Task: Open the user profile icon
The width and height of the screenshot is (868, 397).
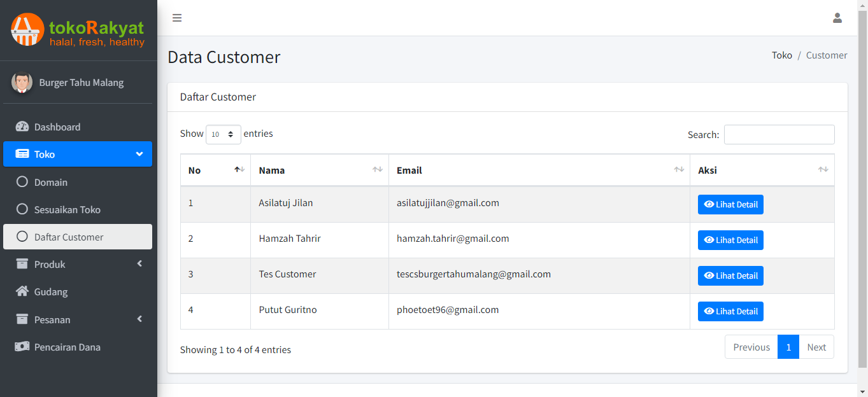Action: (x=837, y=18)
